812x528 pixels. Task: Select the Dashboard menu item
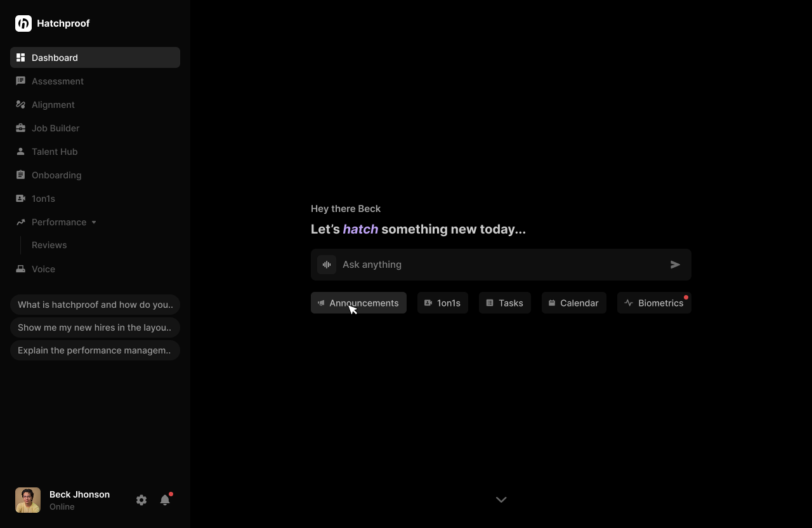click(95, 58)
